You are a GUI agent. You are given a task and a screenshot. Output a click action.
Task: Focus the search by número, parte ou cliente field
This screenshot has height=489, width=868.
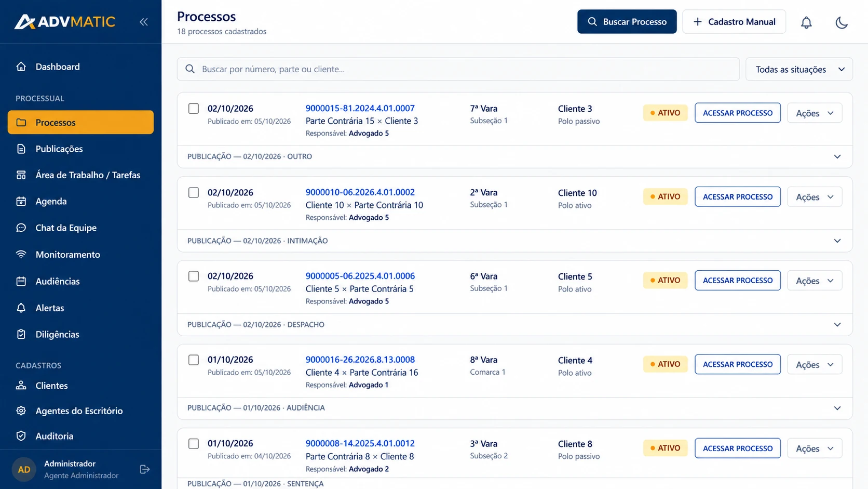point(458,69)
